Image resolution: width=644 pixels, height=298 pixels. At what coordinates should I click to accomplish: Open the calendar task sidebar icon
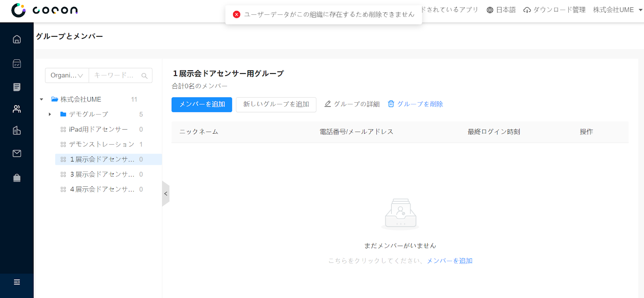click(17, 63)
